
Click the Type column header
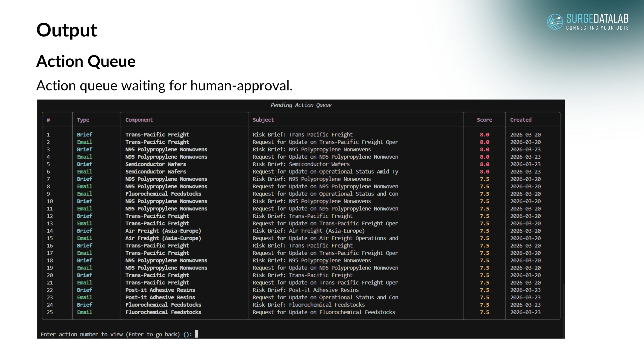[x=83, y=120]
